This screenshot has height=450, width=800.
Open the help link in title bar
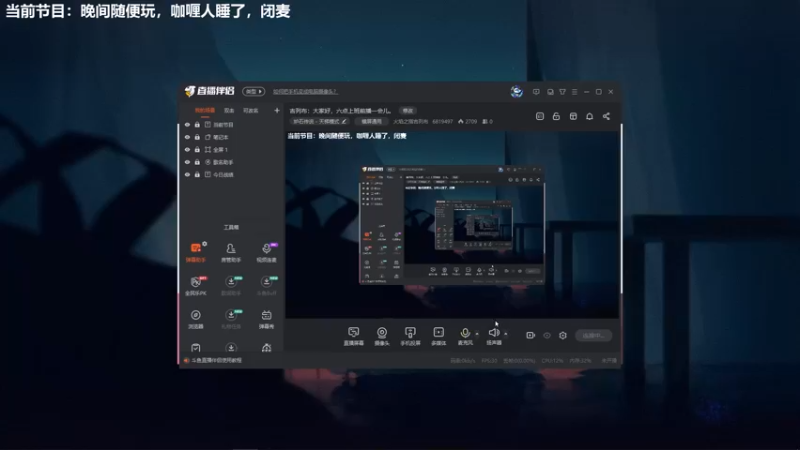click(305, 91)
